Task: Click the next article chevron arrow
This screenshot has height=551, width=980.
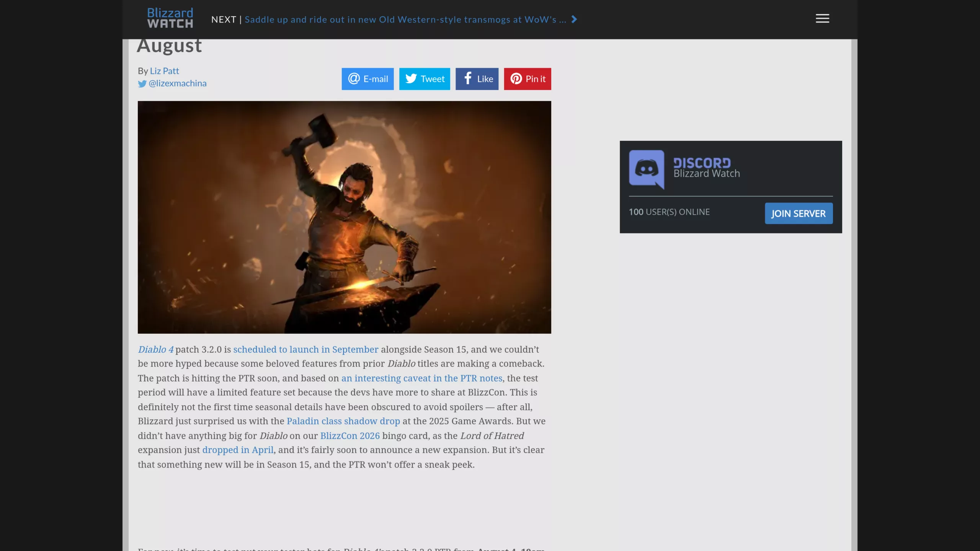Action: [574, 19]
